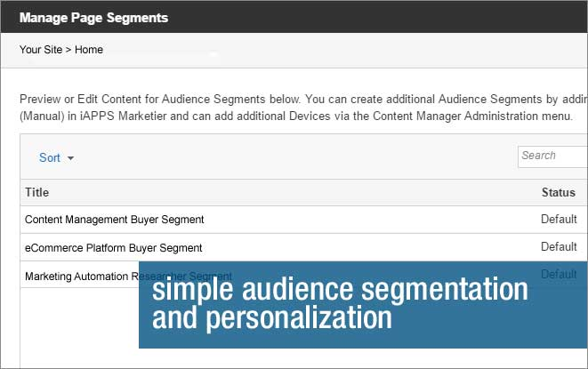Click Default status of eCommerce Platform segment
This screenshot has width=588, height=369.
559,246
